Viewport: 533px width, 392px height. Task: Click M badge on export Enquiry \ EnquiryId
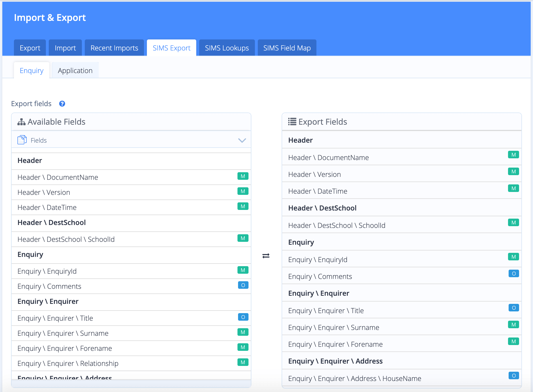(x=513, y=257)
